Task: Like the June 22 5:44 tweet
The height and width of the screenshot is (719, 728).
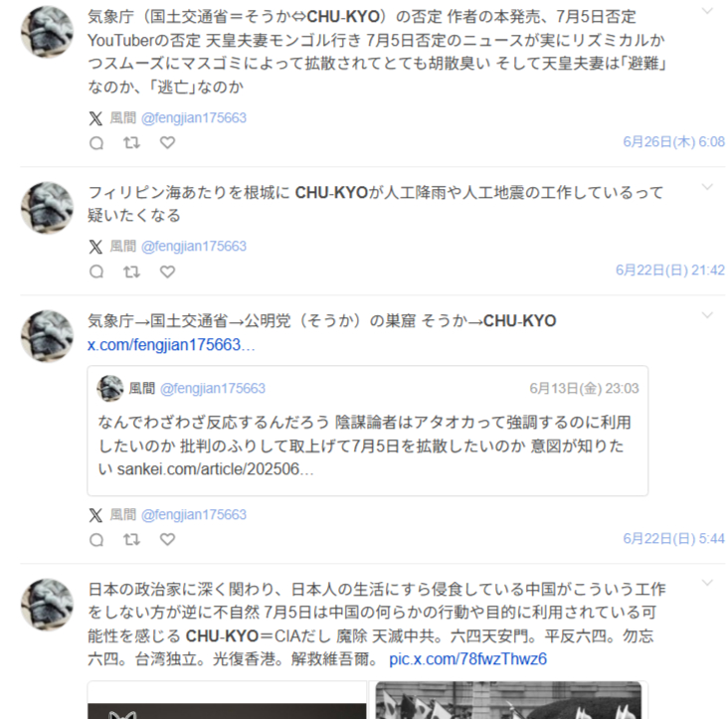Action: coord(168,540)
